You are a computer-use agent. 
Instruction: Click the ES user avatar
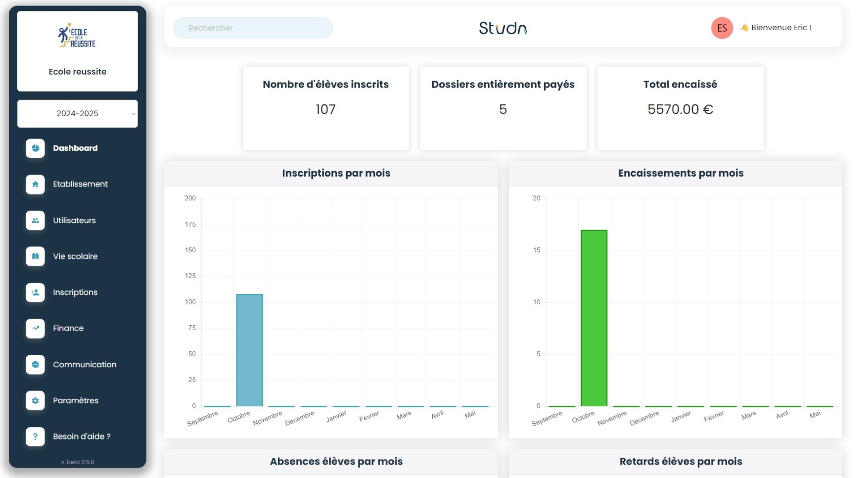point(722,28)
